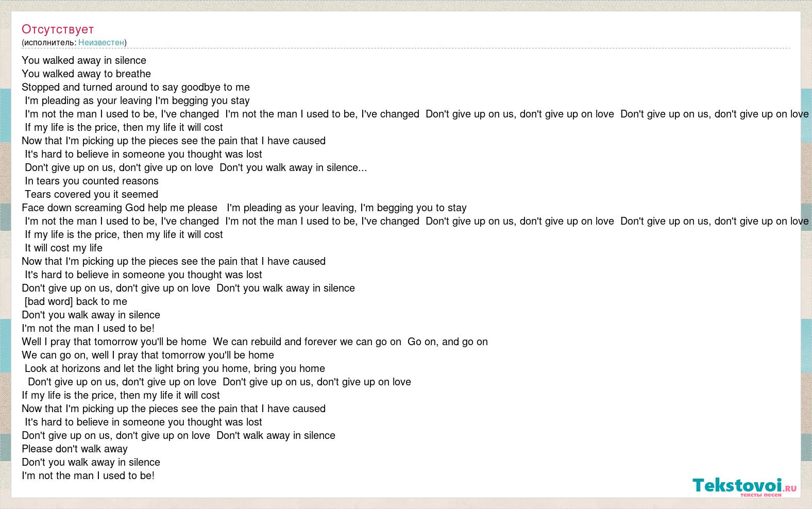Screen dimensions: 812x509
Task: Click 'Look at horizons and let the light' line
Action: click(175, 368)
